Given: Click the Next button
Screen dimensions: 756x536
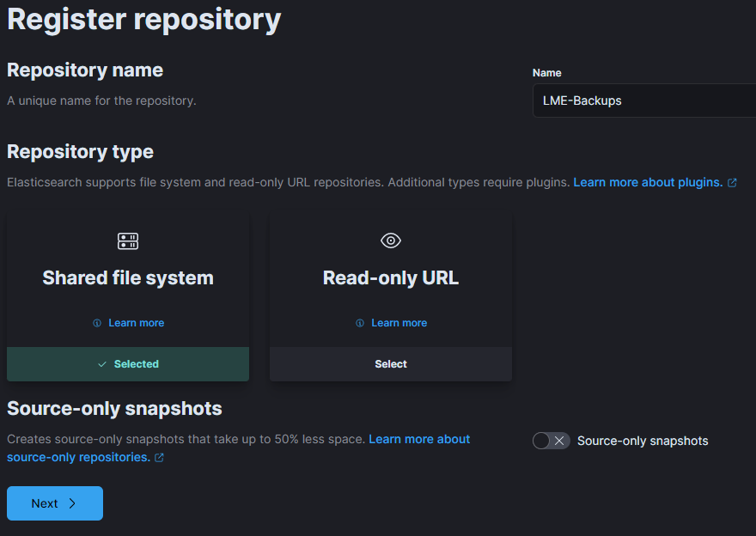Looking at the screenshot, I should click(x=55, y=503).
